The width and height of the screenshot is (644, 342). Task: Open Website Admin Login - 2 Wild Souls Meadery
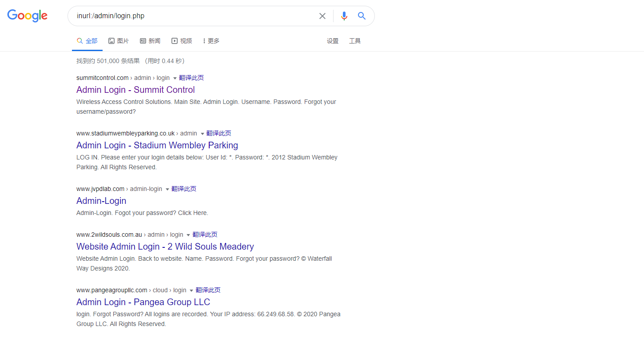tap(165, 247)
